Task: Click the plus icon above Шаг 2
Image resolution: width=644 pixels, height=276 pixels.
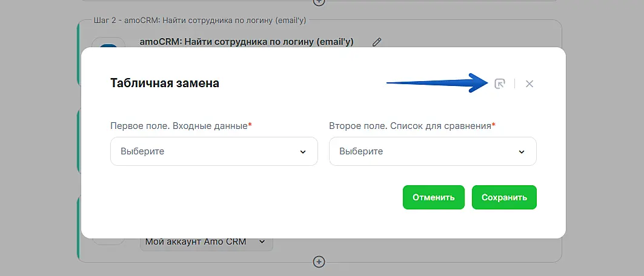Action: 319,2
